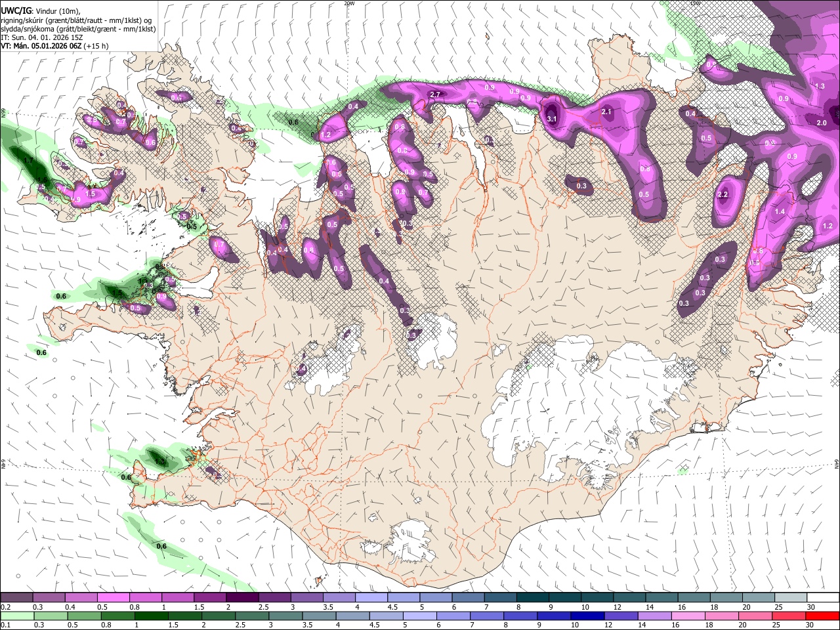Pick the darkest green swatch at rain 1
Viewport: 840px width, 630px height.
coord(152,616)
